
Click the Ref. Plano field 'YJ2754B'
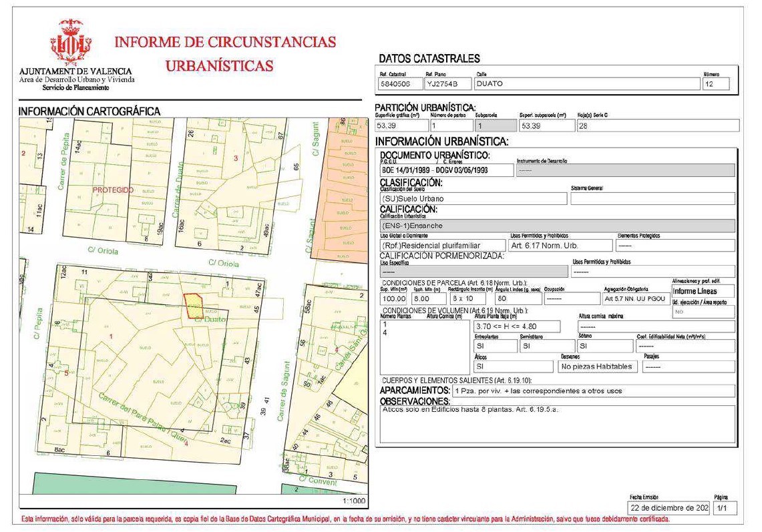point(448,84)
